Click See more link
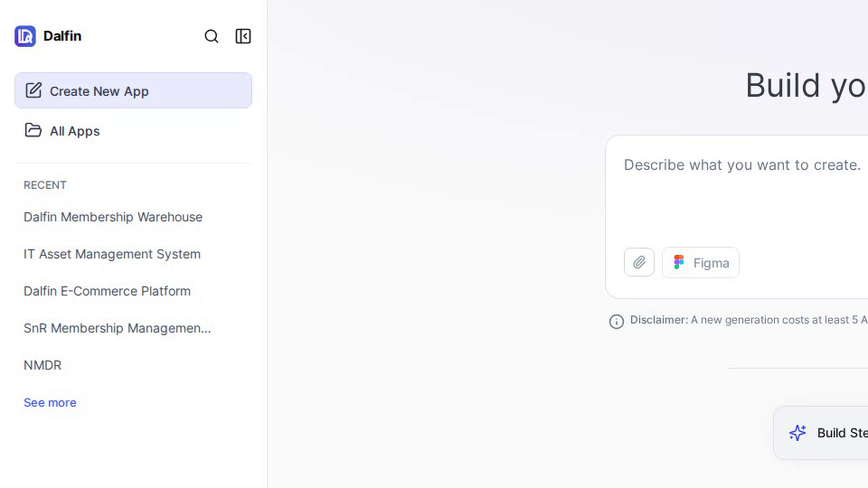Screen dimensions: 868x488 pyautogui.click(x=50, y=403)
